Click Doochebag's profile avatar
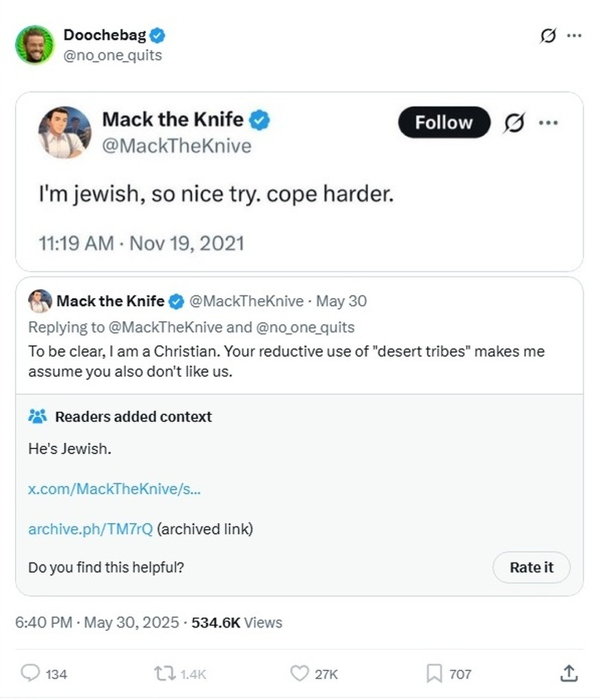This screenshot has width=600, height=700. 34,45
